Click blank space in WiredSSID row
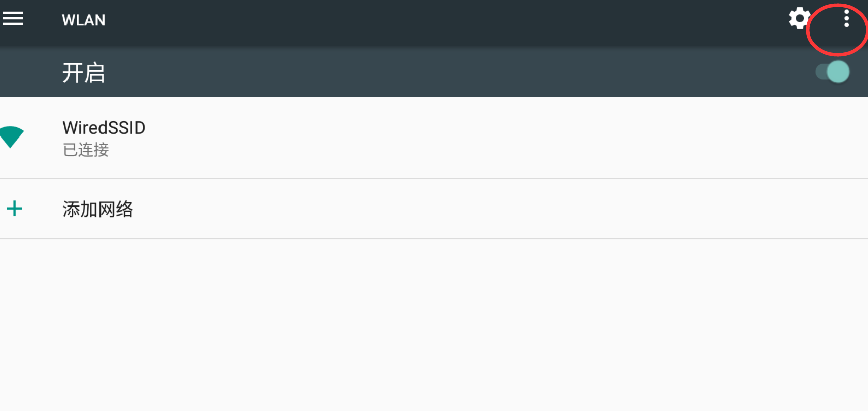Screen dimensions: 868x411 click(457, 138)
